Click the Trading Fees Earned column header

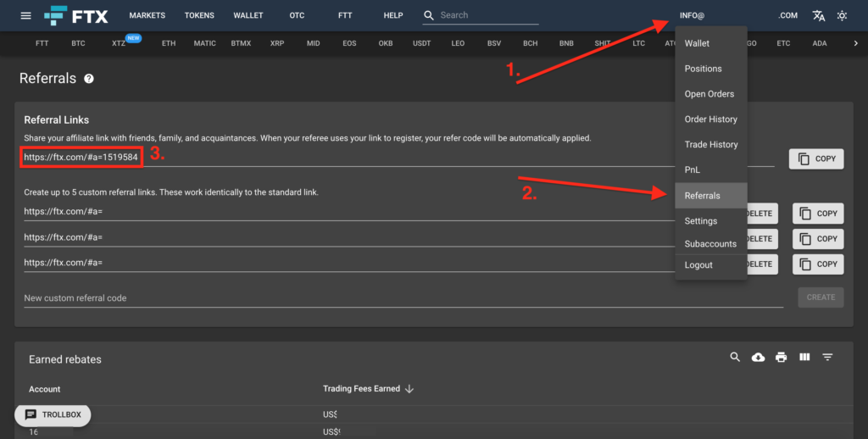point(361,389)
